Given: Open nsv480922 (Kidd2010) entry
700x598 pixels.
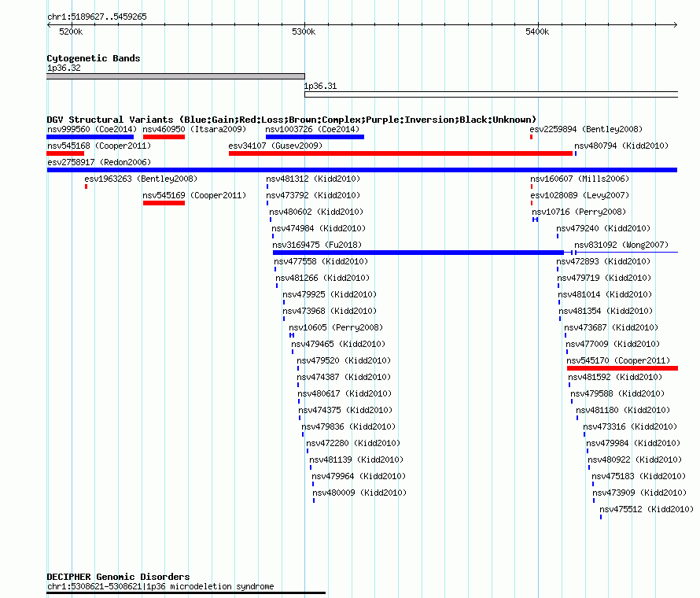Looking at the screenshot, I should pyautogui.click(x=635, y=460).
